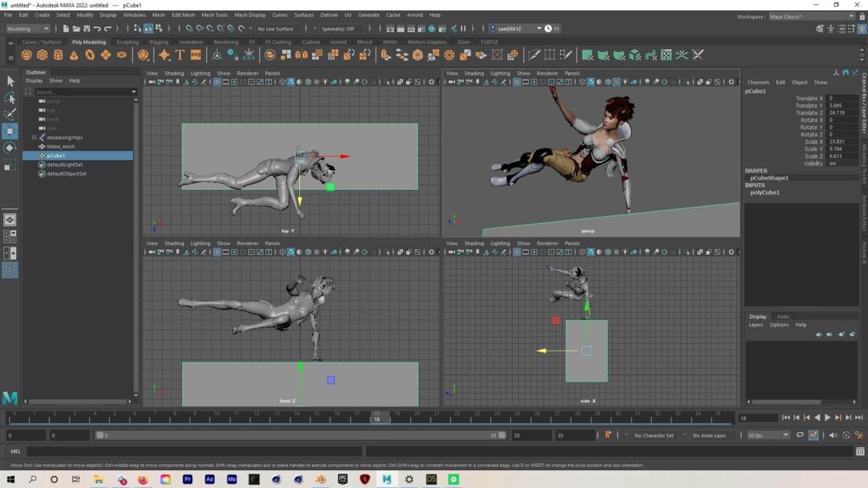Activate the Rotate tool in toolbox
The width and height of the screenshot is (868, 488).
[x=10, y=147]
